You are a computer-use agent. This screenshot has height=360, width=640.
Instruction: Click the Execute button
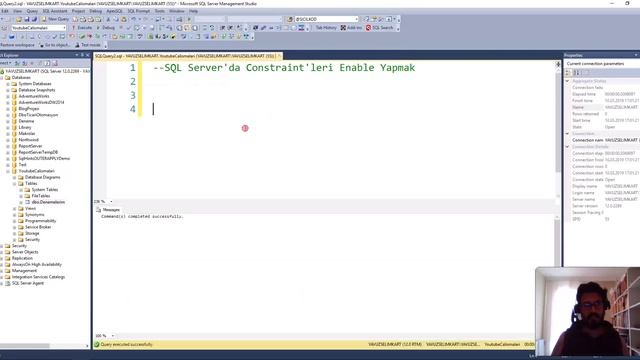(82, 28)
